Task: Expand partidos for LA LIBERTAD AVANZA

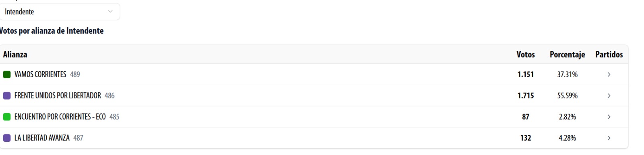Action: click(x=609, y=138)
